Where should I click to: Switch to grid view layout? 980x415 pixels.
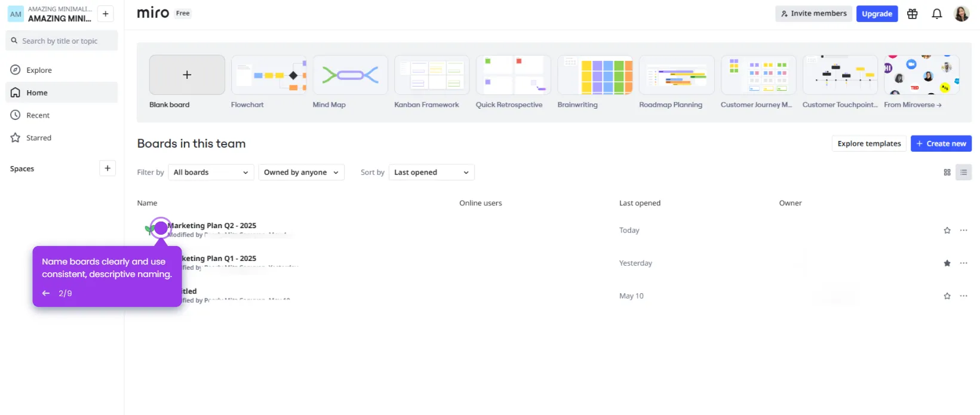click(947, 173)
